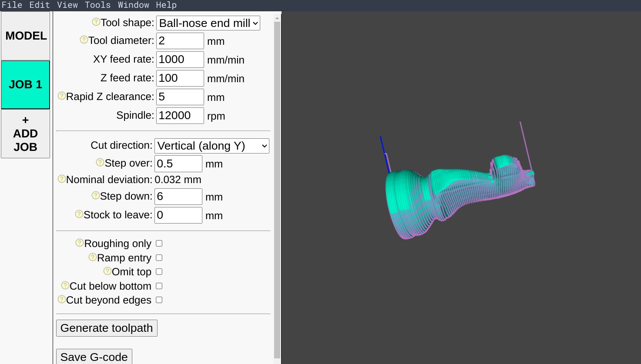Show help for Nominal deviation
The image size is (641, 364).
(x=62, y=179)
